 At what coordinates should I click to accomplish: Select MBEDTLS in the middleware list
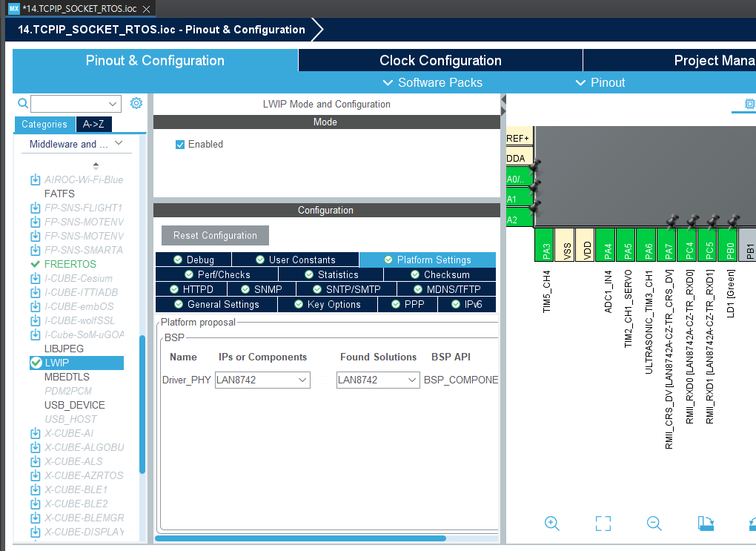[67, 377]
